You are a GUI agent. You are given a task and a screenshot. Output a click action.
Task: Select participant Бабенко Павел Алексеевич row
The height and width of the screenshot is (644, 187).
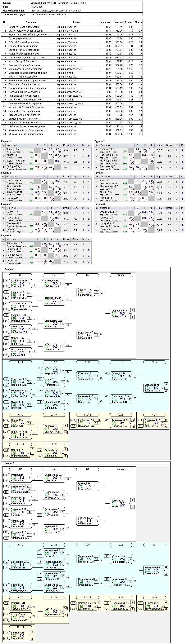click(72, 27)
